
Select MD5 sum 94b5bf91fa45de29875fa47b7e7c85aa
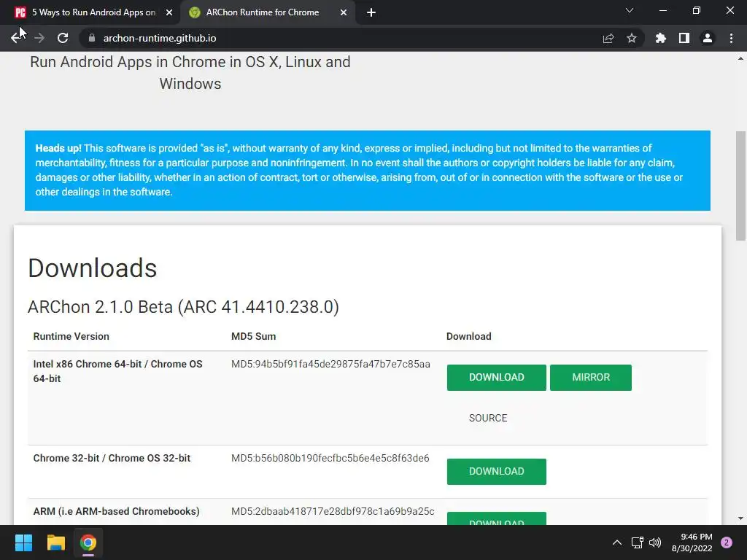330,365
